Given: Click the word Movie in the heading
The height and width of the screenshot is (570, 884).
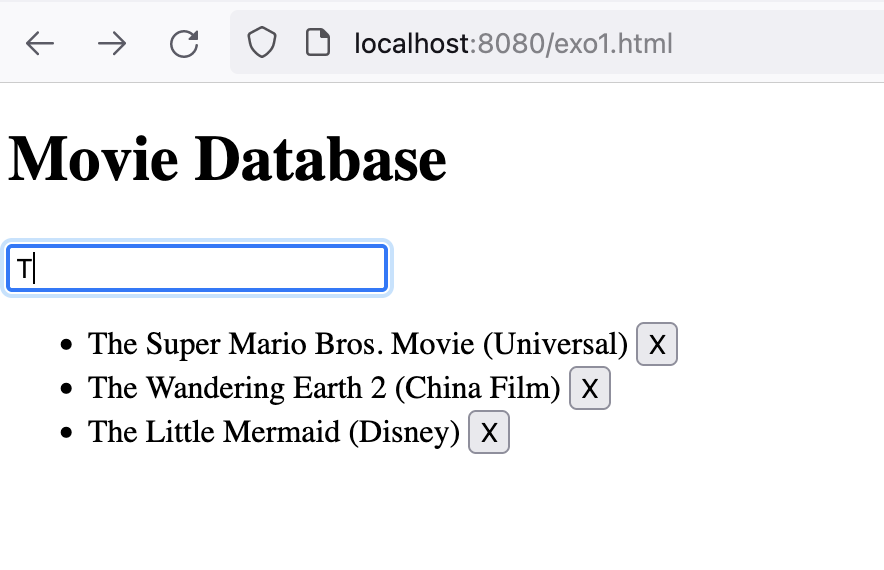Looking at the screenshot, I should coord(93,159).
